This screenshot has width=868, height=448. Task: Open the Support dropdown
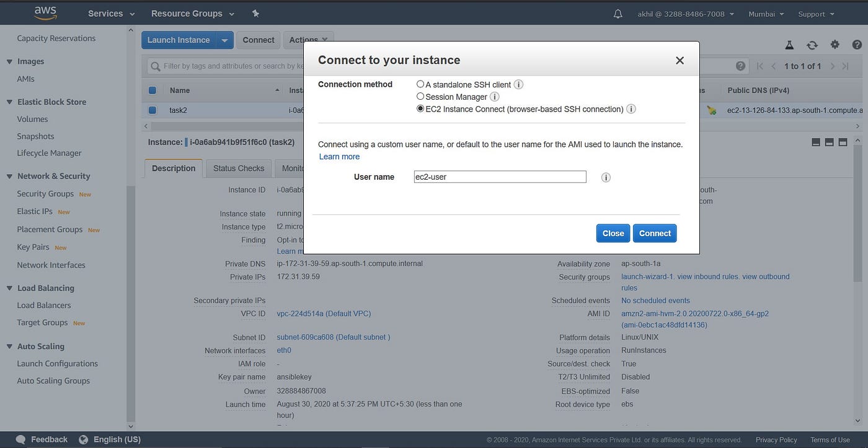pyautogui.click(x=815, y=14)
